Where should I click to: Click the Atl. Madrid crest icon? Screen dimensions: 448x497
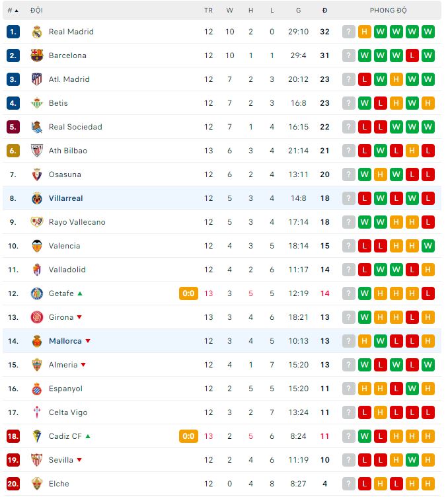(x=37, y=79)
